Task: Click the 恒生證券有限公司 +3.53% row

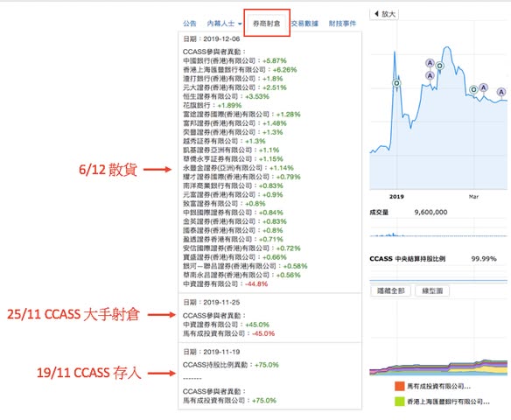Action: tap(226, 96)
